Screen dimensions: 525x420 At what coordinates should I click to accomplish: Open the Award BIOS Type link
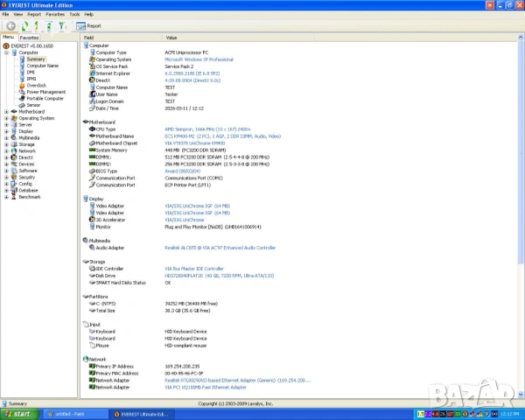183,171
